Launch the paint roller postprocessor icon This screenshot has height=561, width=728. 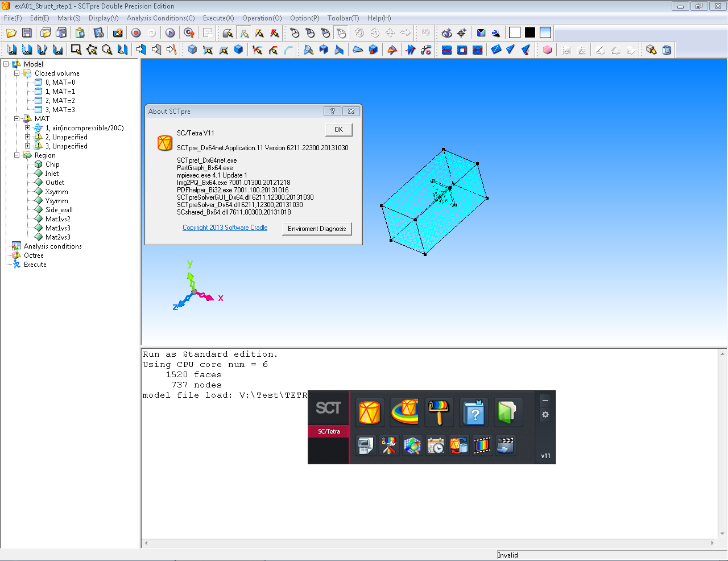click(x=439, y=412)
